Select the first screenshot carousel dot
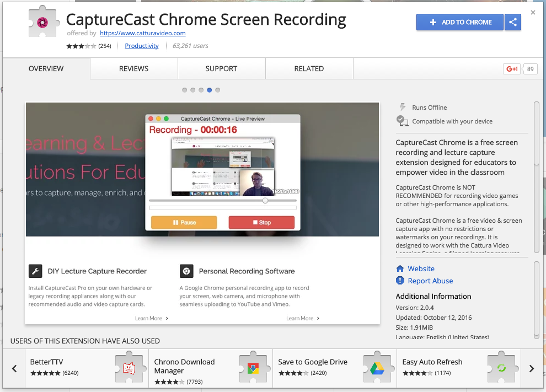Viewport: 546px width, 392px height. pyautogui.click(x=185, y=90)
